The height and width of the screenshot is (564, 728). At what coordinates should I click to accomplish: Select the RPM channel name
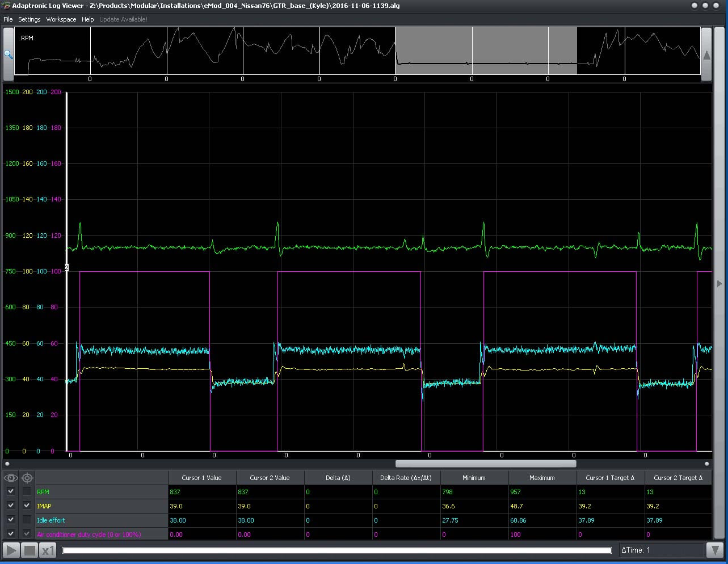point(43,492)
